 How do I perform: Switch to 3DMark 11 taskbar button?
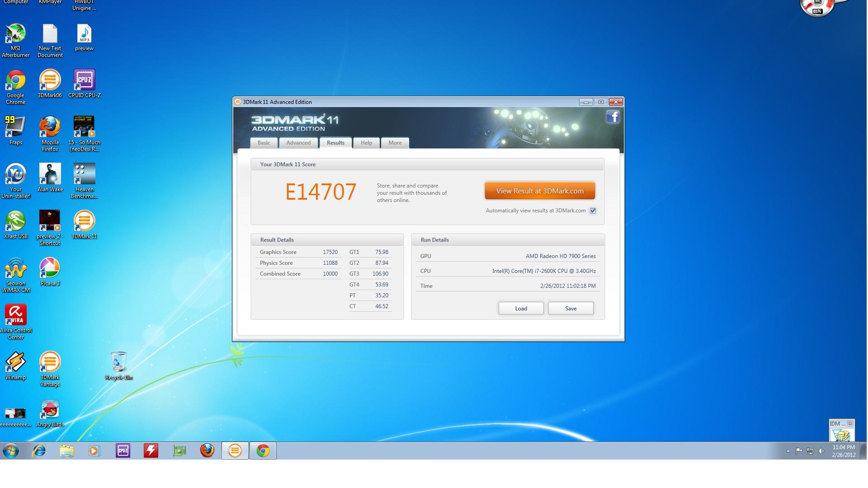click(235, 450)
